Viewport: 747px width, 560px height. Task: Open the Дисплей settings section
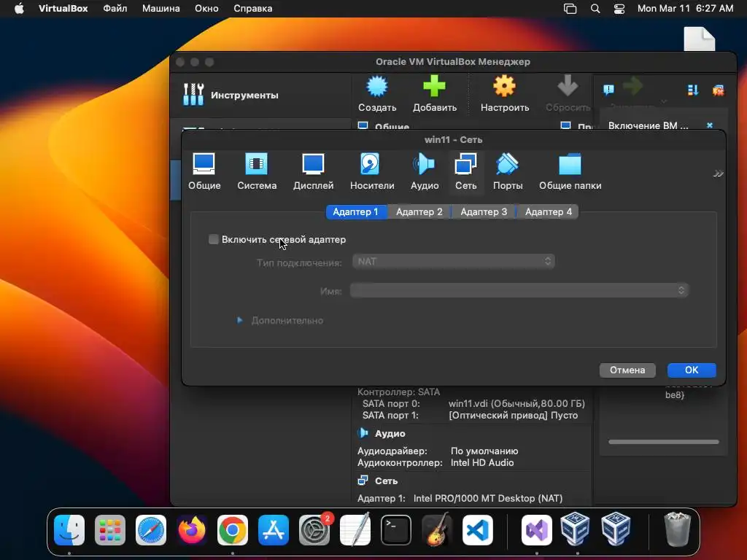[x=313, y=172]
